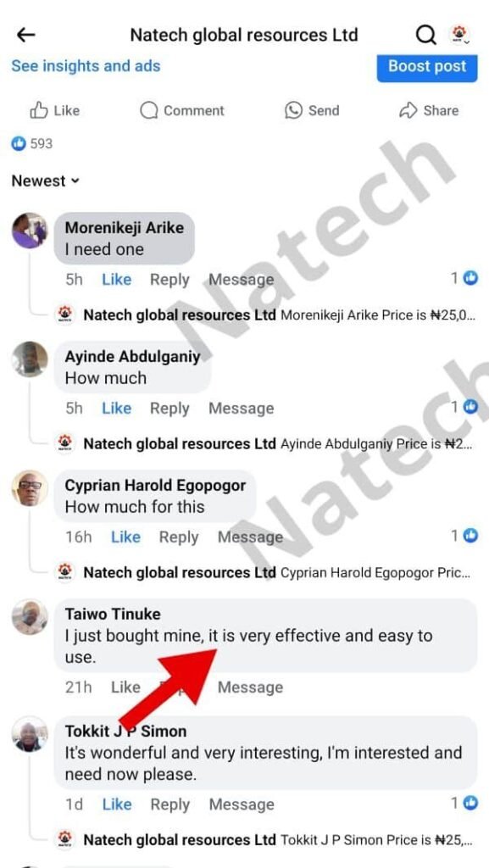Like Tokkit J P Simon's comment

[x=117, y=805]
